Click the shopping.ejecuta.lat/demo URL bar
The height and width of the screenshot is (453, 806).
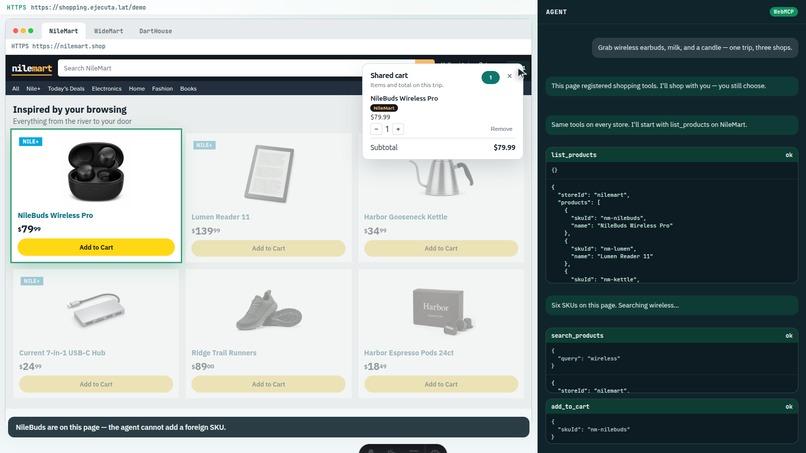(268, 8)
